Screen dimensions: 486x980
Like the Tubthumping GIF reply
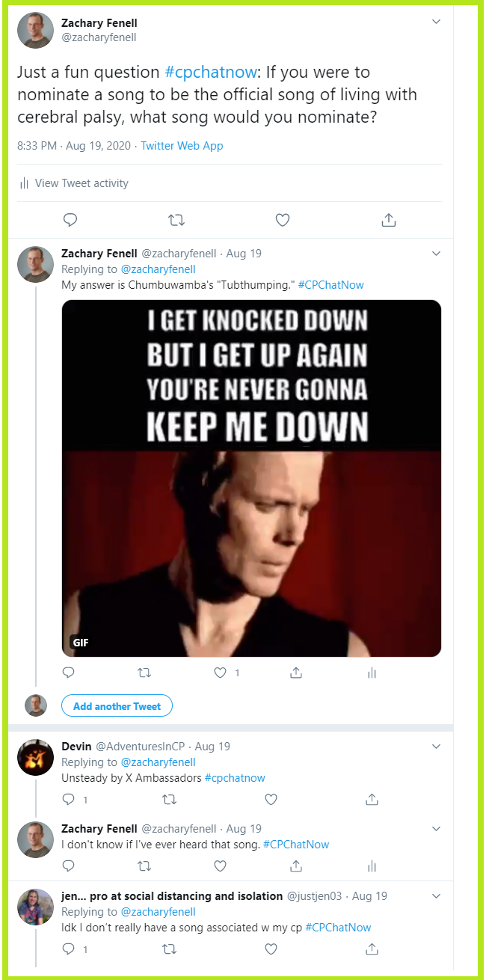click(221, 673)
